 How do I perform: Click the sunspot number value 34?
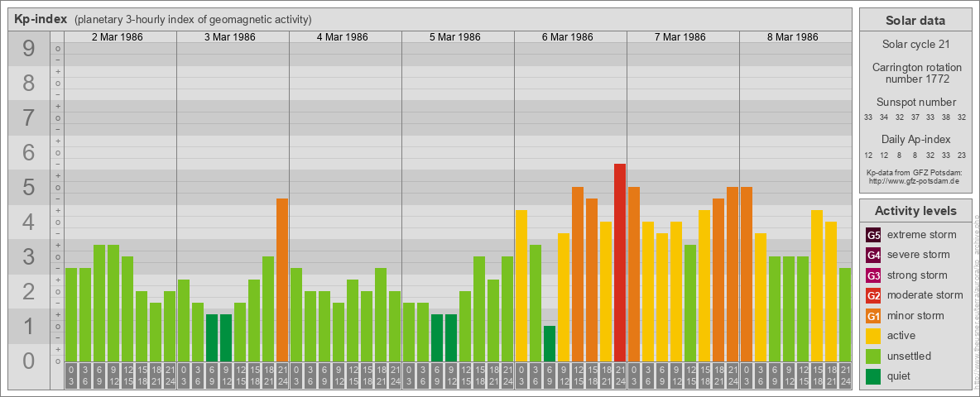[884, 117]
